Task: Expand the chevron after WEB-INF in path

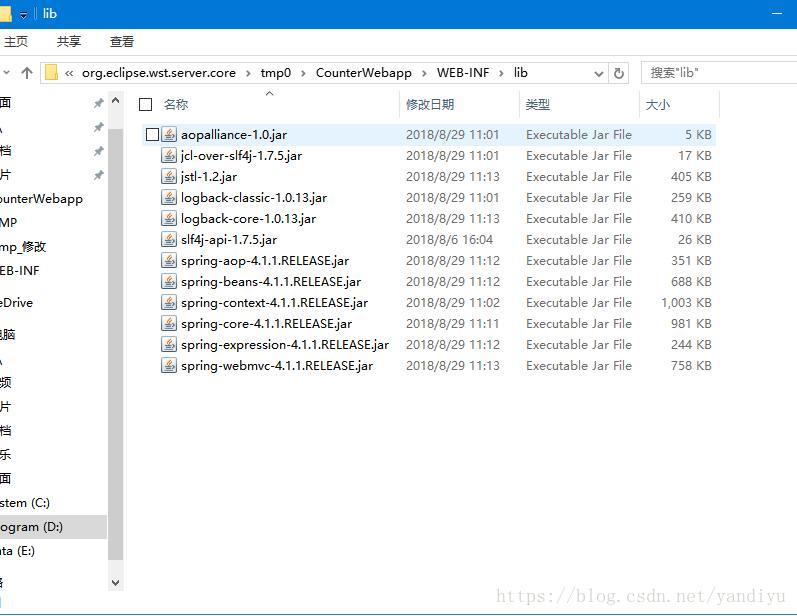Action: pyautogui.click(x=501, y=74)
